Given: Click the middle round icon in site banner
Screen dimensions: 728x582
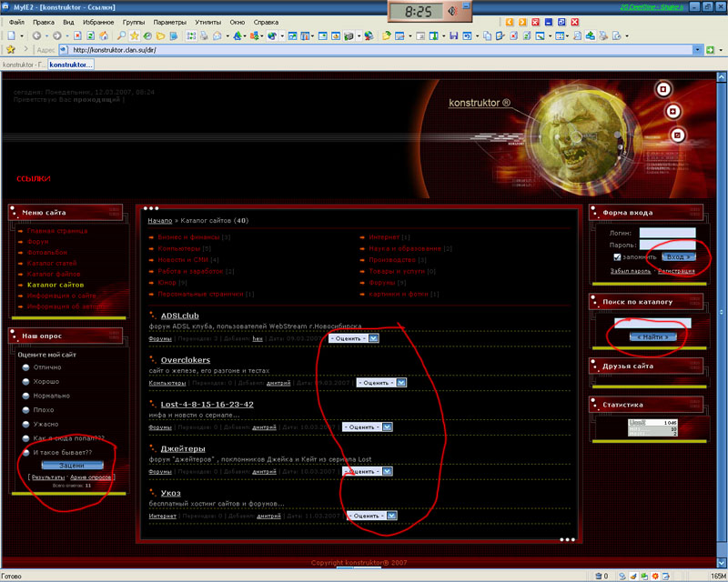Looking at the screenshot, I should 672,112.
